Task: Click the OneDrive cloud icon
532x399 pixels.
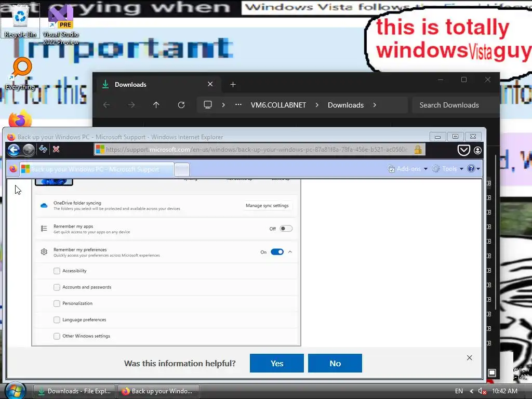Action: 44,206
